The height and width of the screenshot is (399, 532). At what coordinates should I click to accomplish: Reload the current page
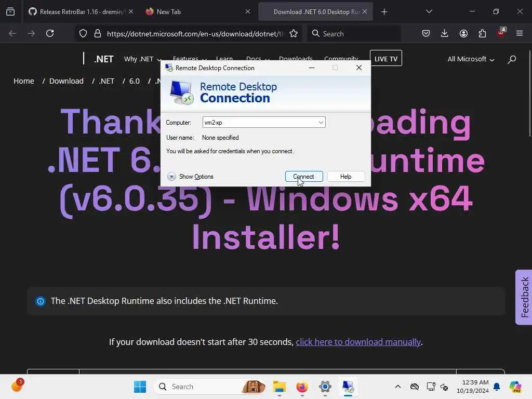click(x=50, y=34)
